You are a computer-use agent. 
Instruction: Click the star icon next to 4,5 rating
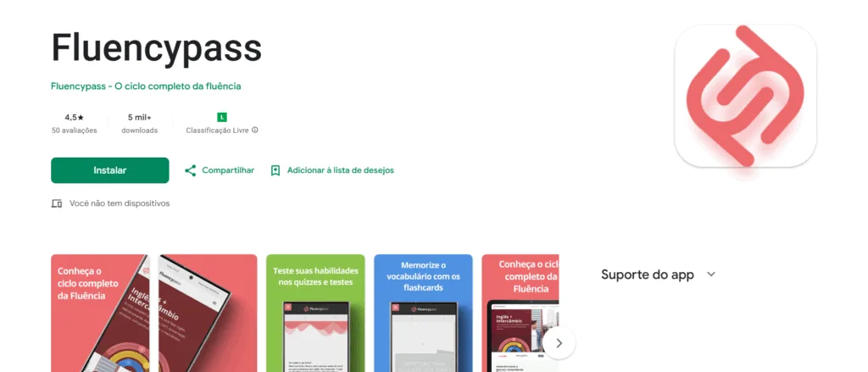pyautogui.click(x=81, y=117)
